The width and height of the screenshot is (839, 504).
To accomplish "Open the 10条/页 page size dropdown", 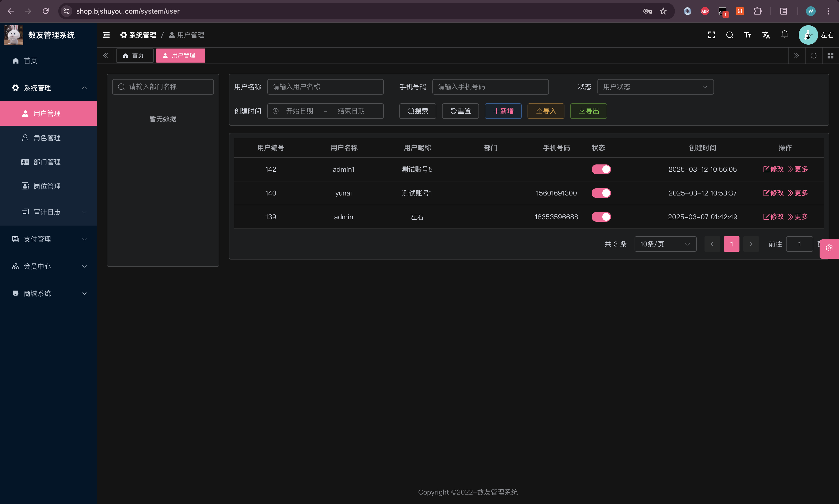I will tap(665, 244).
